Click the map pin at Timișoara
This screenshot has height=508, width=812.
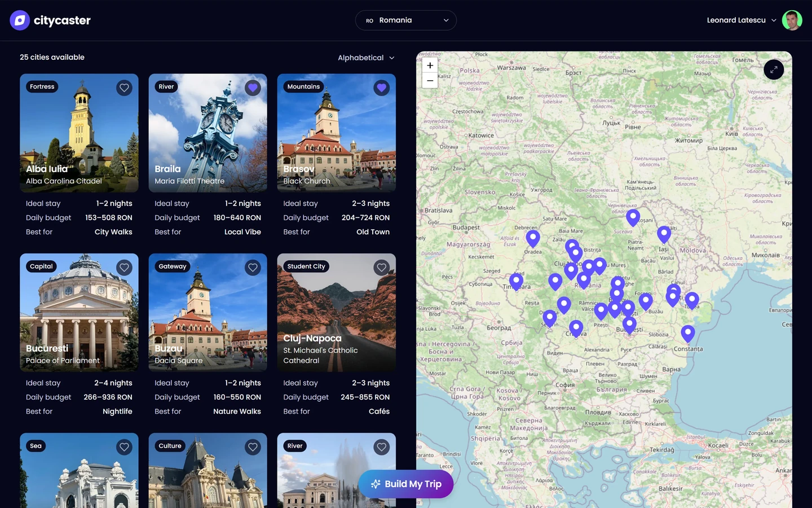point(516,281)
